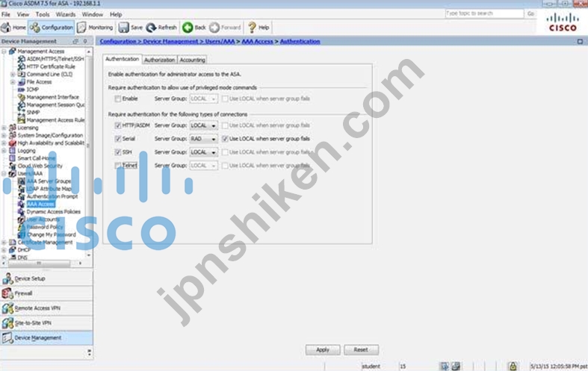The height and width of the screenshot is (371, 588).
Task: Open the Window menu
Action: point(92,14)
